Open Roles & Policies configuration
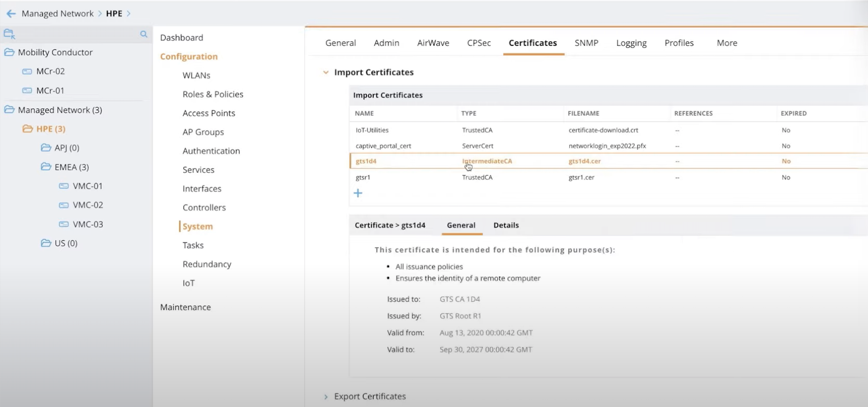Screen dimensions: 868x407 click(x=213, y=94)
